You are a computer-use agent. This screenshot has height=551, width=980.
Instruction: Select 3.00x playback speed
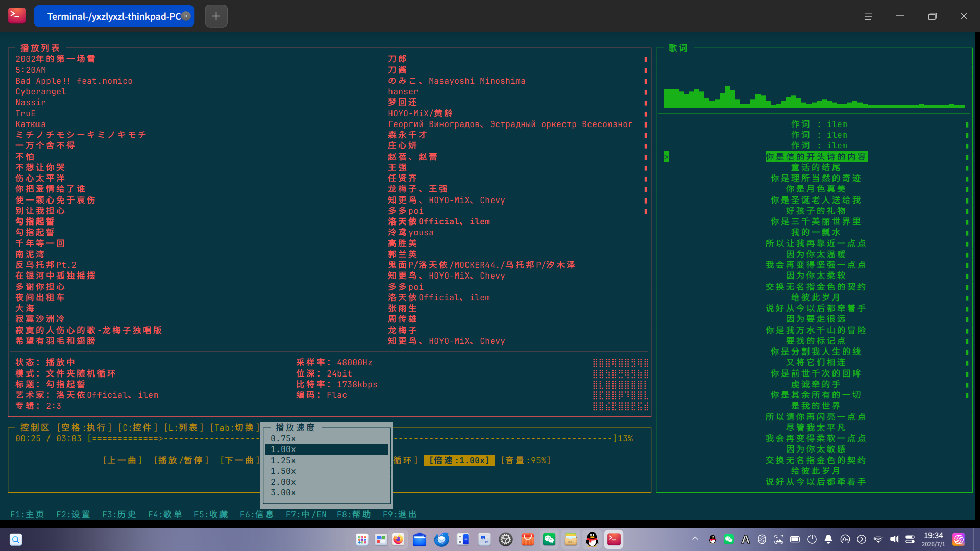click(327, 493)
